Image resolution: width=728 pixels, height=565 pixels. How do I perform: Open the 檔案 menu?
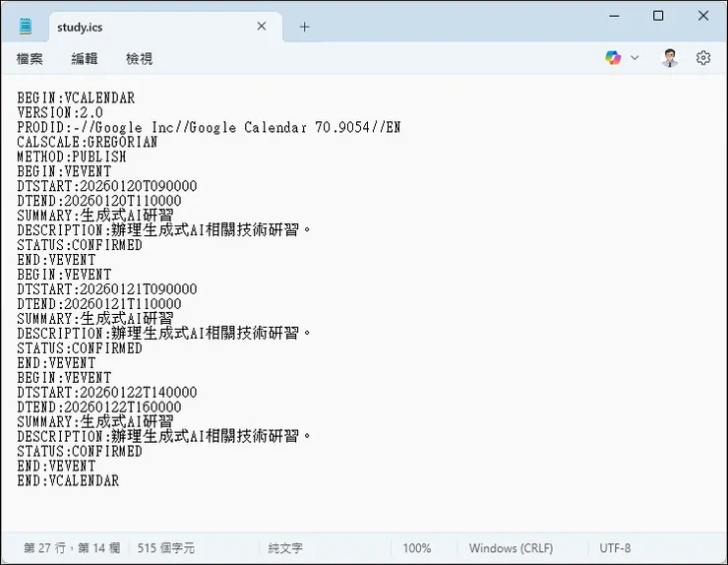point(30,58)
